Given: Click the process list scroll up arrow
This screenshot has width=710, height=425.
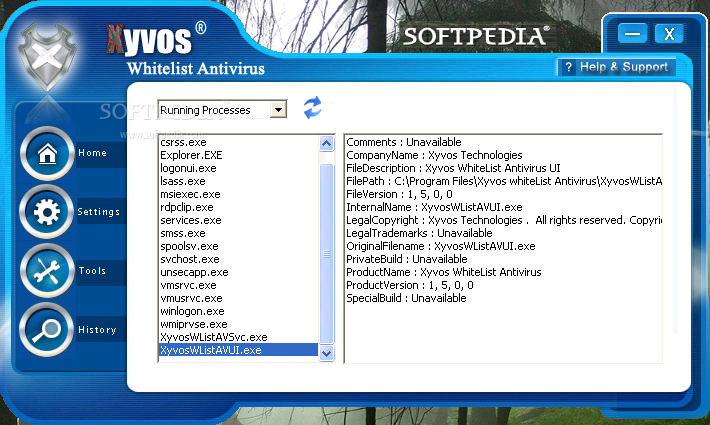Looking at the screenshot, I should pos(326,144).
